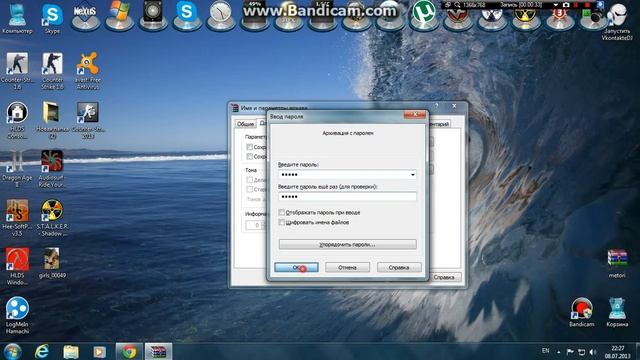Screen dimensions: 640x360
Task: Click the Nexus dock icon
Action: [84, 16]
